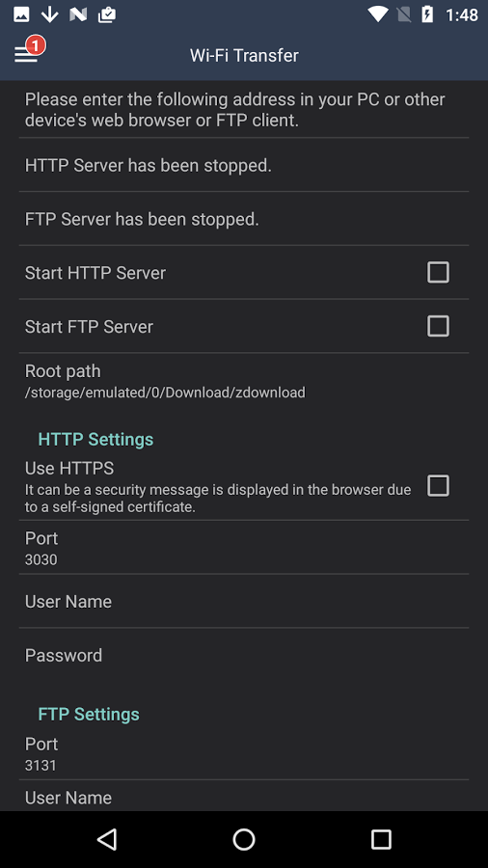Set the HTTP User Name
This screenshot has width=488, height=868.
[244, 601]
